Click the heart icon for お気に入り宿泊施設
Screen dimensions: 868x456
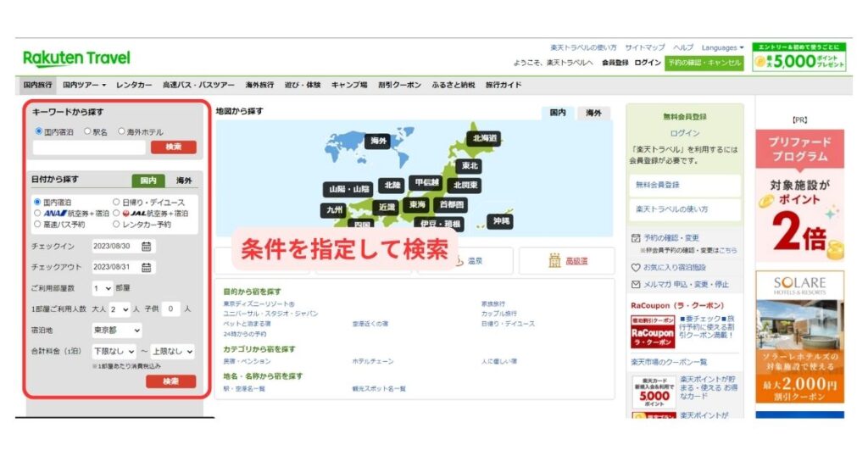pyautogui.click(x=636, y=267)
